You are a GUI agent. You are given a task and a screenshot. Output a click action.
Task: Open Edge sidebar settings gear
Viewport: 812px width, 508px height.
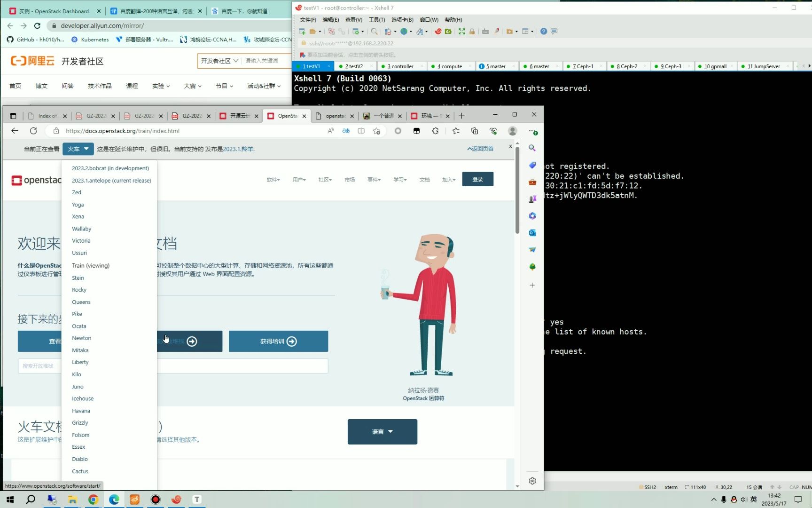click(x=532, y=481)
